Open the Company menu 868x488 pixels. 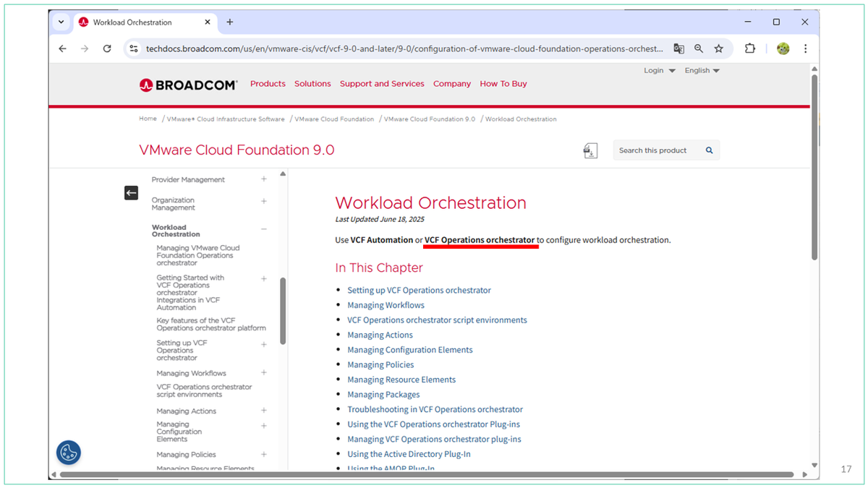[x=452, y=84]
